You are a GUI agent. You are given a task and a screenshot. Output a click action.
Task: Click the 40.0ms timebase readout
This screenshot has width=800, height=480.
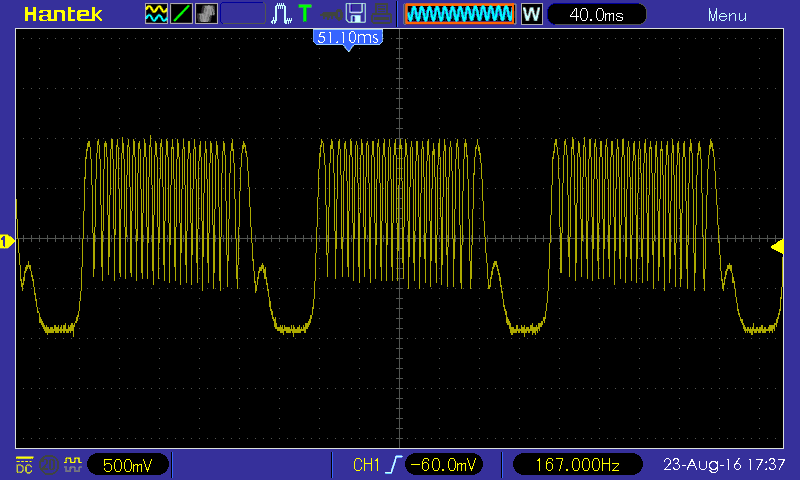(596, 14)
